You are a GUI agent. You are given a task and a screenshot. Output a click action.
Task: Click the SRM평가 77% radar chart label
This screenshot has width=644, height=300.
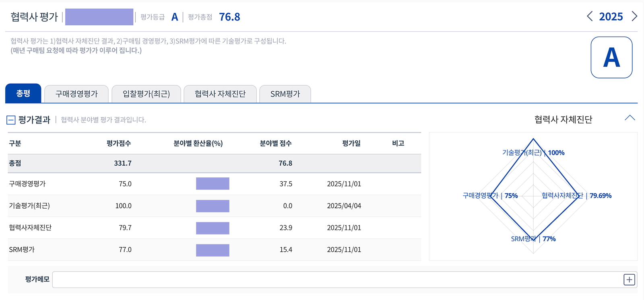[x=533, y=239]
